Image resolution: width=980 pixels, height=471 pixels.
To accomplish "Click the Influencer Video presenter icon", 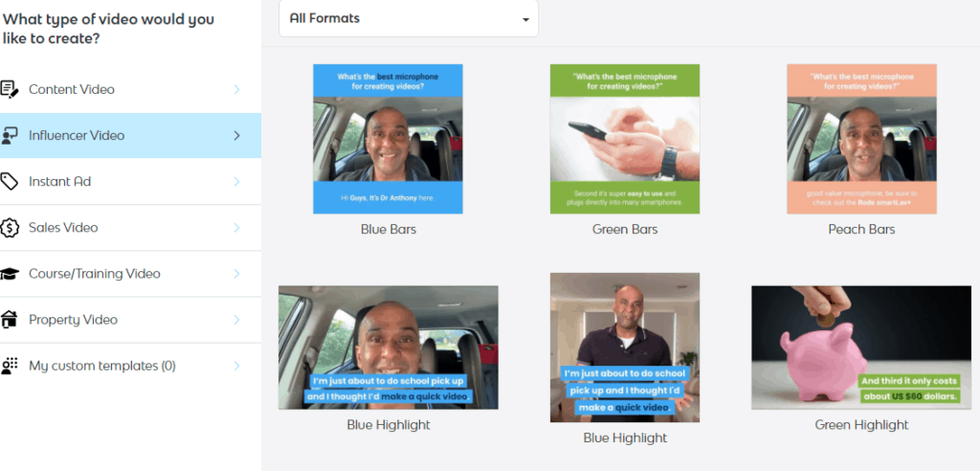I will pyautogui.click(x=9, y=136).
